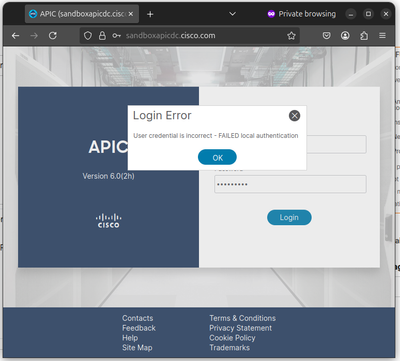Image resolution: width=400 pixels, height=361 pixels.
Task: Open the Contacts footer link
Action: coord(137,318)
